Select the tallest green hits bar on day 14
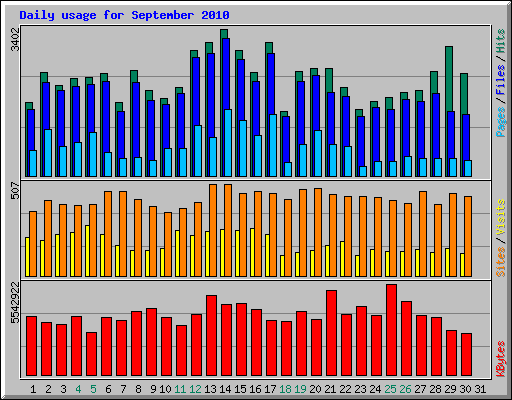Image resolution: width=512 pixels, height=400 pixels. (x=224, y=33)
